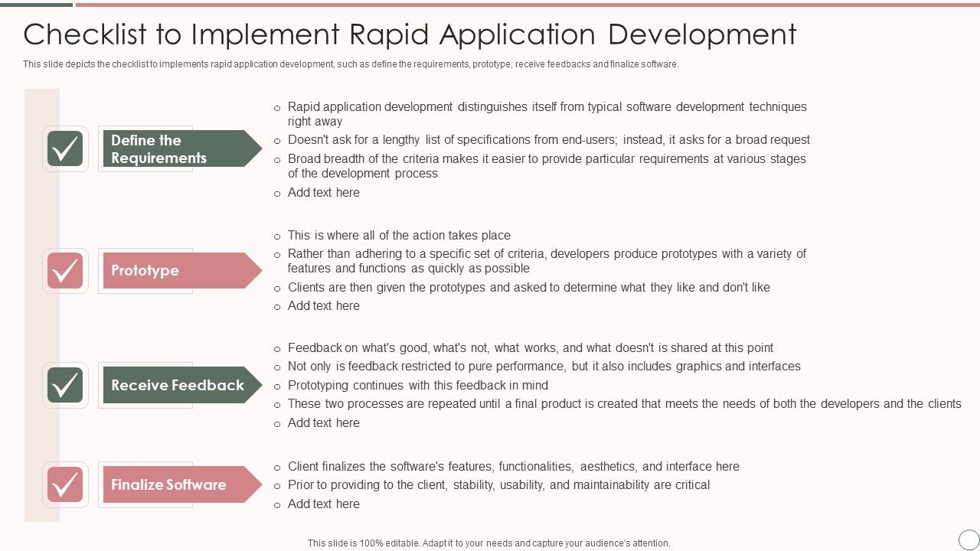This screenshot has height=551, width=980.
Task: Click bullet 'Prototyping continues with this feedback in mind'
Action: click(418, 386)
